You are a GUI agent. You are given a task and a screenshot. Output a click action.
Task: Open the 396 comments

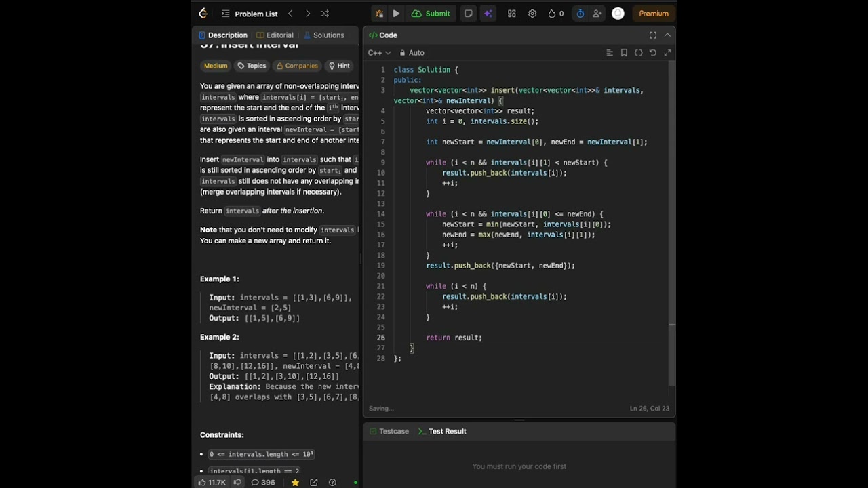(x=263, y=483)
